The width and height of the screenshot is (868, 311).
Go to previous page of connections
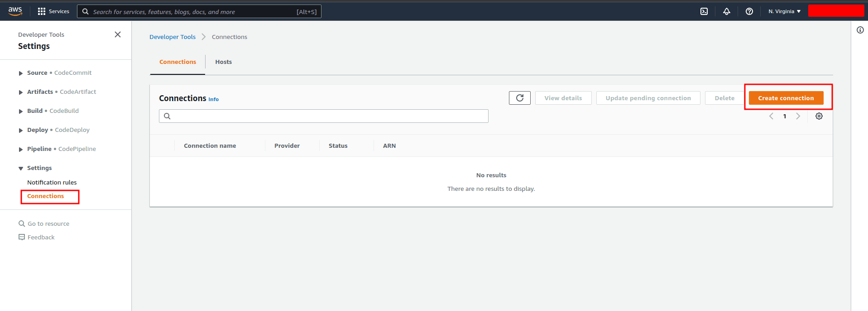click(771, 116)
